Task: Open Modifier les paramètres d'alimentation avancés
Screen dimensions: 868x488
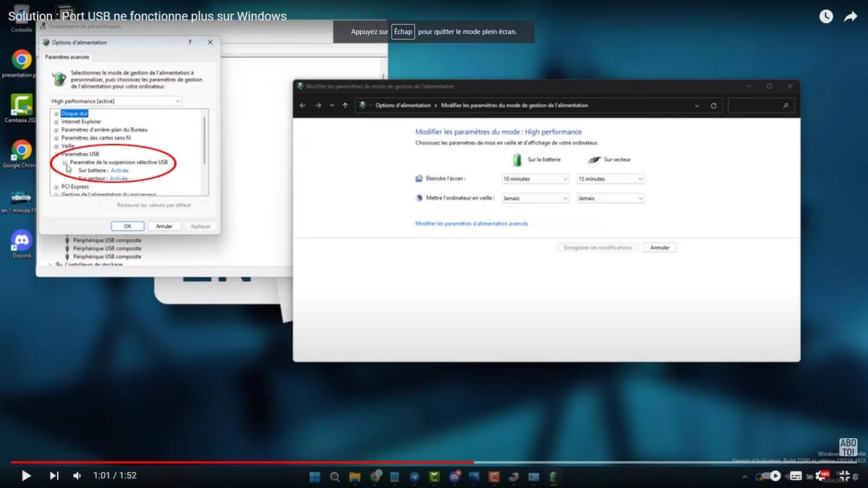Action: [472, 224]
